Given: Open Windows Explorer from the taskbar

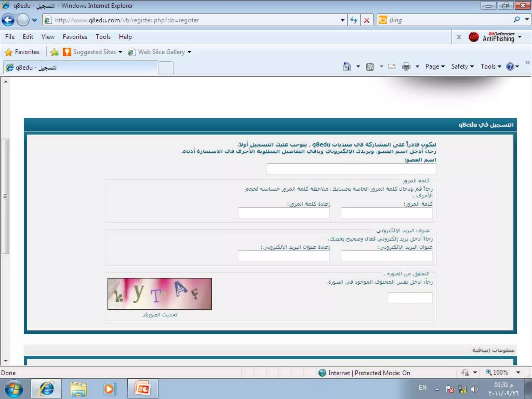Looking at the screenshot, I should click(x=78, y=389).
